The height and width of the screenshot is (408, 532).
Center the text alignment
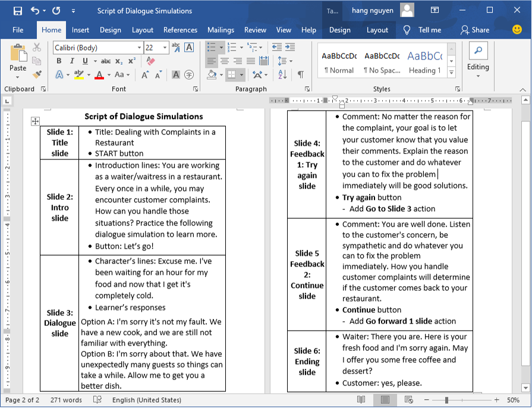coord(225,61)
